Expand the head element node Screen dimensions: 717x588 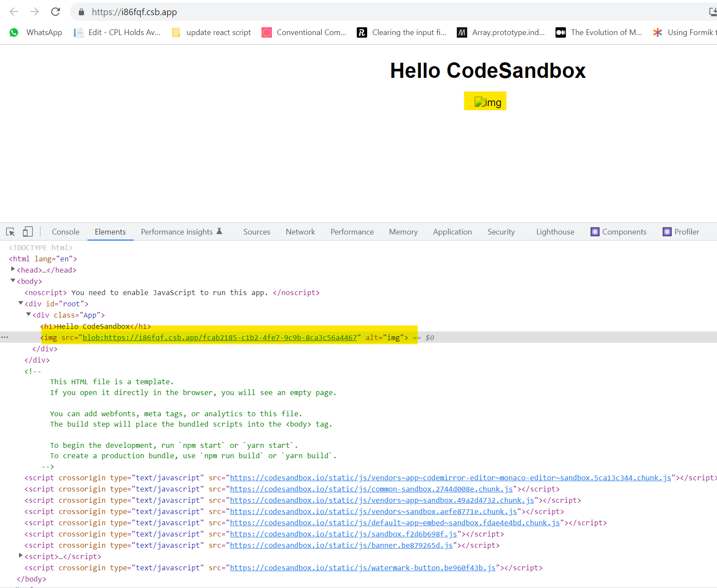pos(13,269)
